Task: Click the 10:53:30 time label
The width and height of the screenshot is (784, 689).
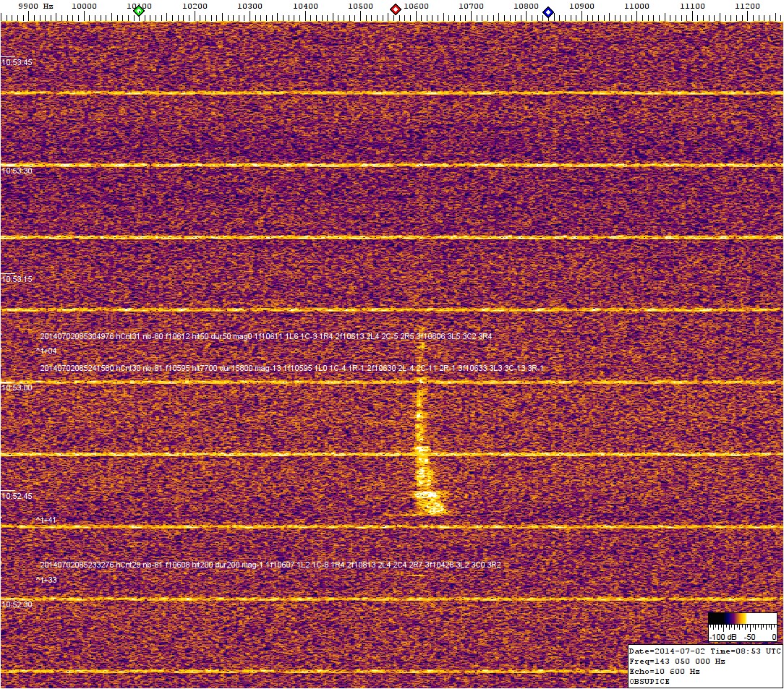Action: 17,171
